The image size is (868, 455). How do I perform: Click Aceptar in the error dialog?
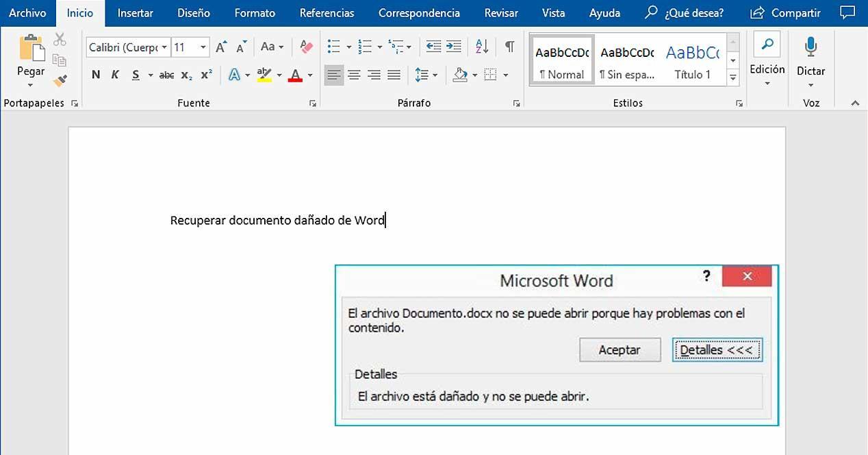620,349
